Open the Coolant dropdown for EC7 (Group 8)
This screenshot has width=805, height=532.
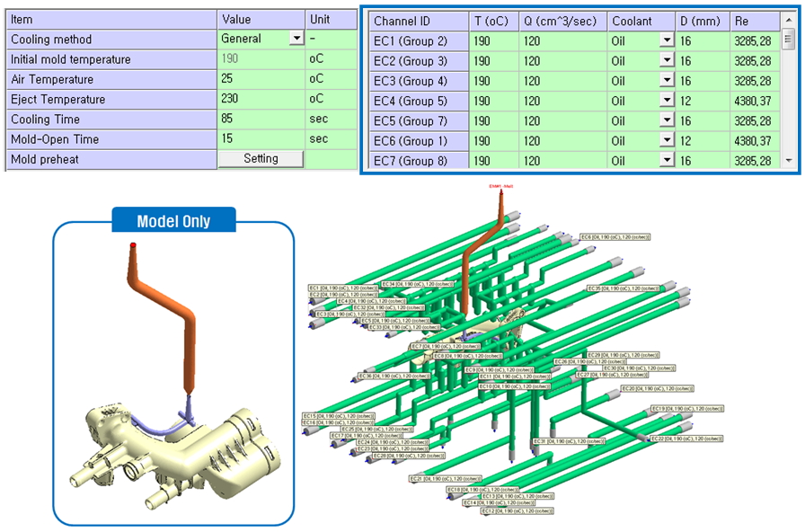point(667,160)
